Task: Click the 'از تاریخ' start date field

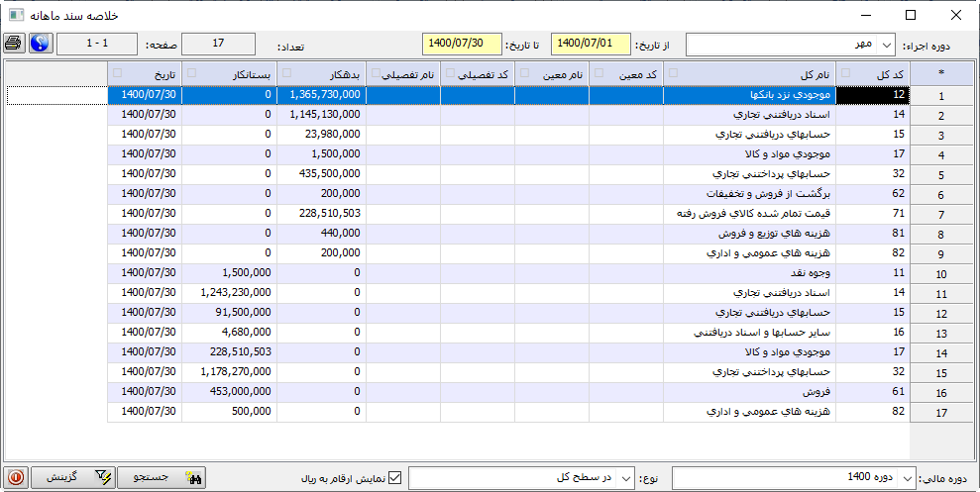Action: click(x=590, y=45)
